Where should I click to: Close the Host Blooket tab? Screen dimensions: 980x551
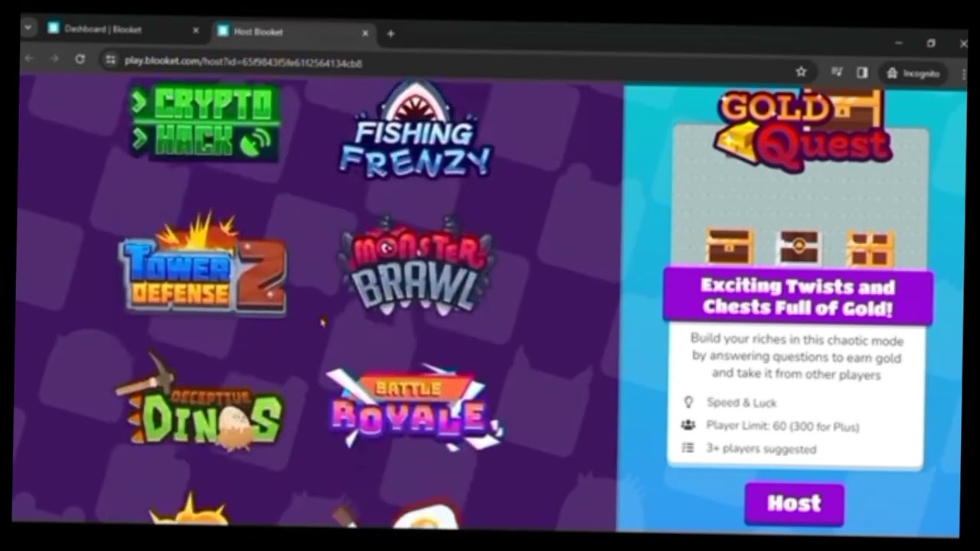[365, 33]
